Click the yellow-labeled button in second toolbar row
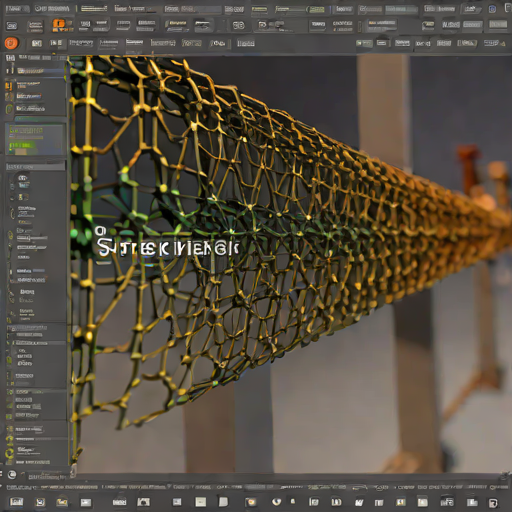Image resolution: width=512 pixels, height=512 pixels. point(177,25)
